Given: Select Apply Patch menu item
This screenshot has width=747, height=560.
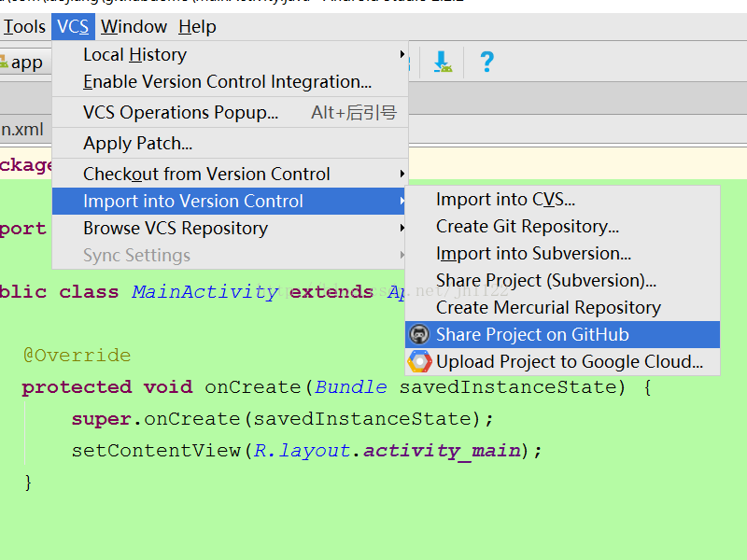Looking at the screenshot, I should (x=230, y=144).
